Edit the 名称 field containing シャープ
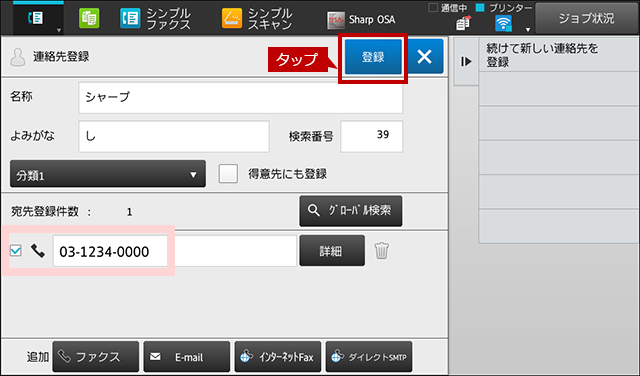This screenshot has width=640, height=376. 240,97
